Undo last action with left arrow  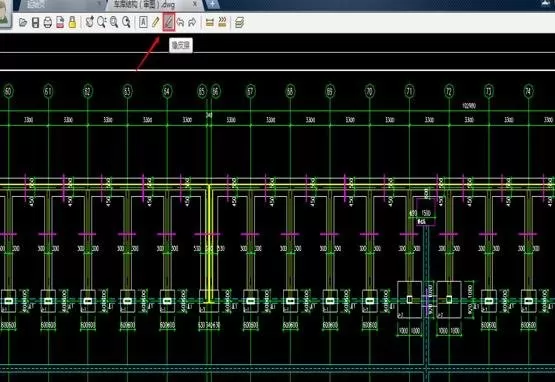(x=181, y=22)
